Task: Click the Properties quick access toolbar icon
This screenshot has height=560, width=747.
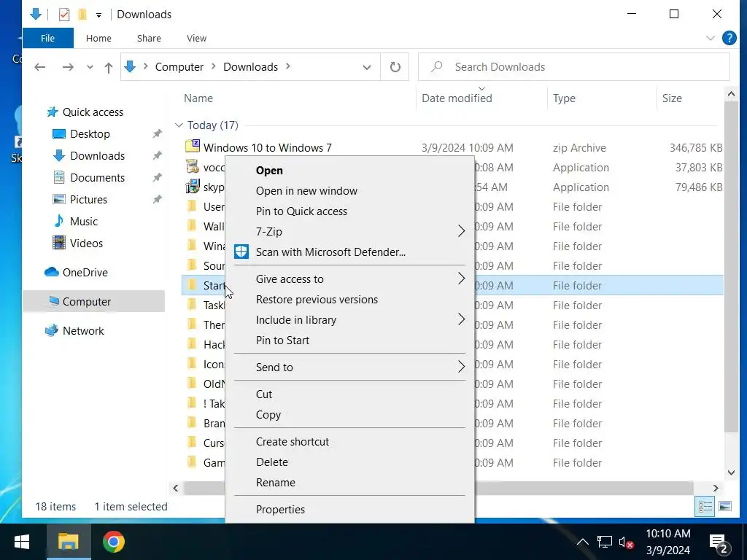Action: pos(64,15)
